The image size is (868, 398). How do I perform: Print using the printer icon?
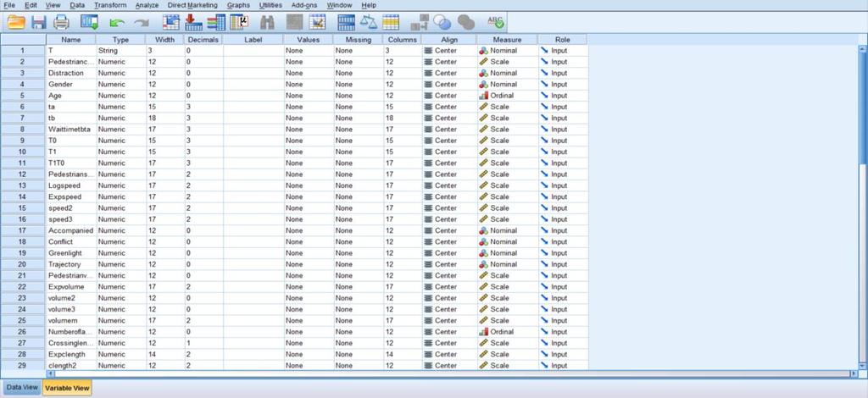click(61, 22)
